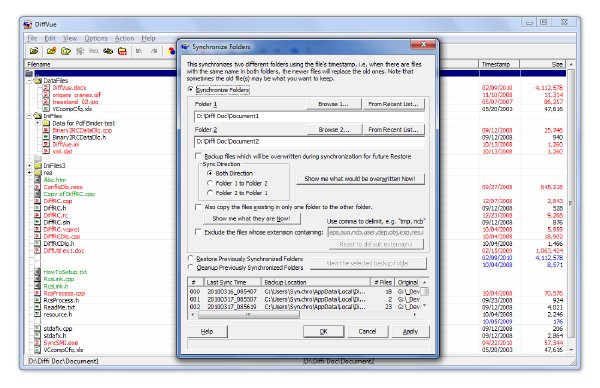Select Restore Previously Synchronized Folders option
Screen dimensions: 600x388
[x=191, y=258]
